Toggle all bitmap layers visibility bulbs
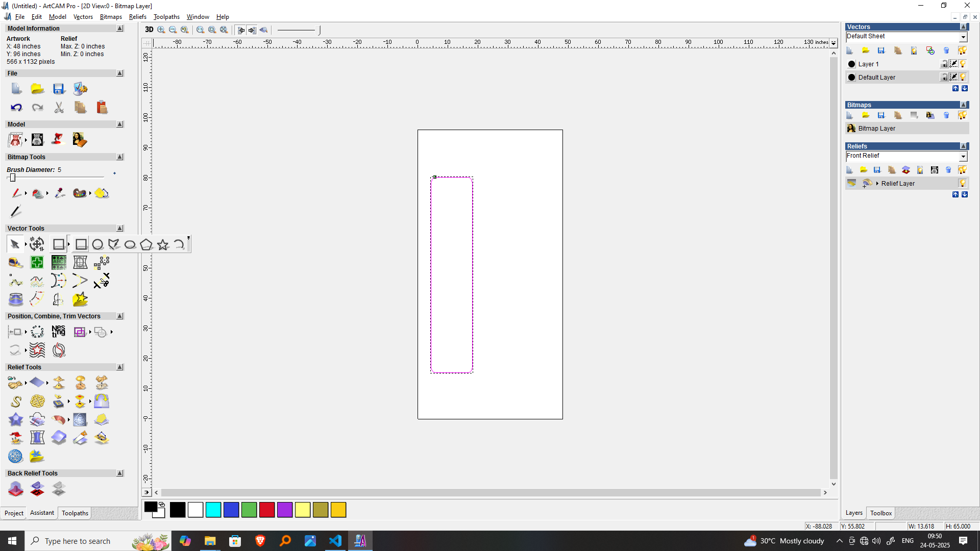Screen dimensions: 980x551 [x=963, y=115]
